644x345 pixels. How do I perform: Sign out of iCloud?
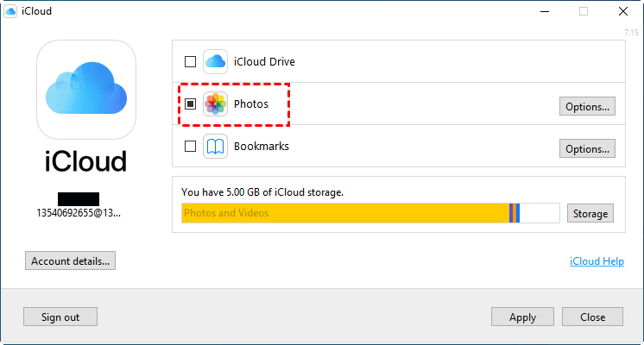60,317
